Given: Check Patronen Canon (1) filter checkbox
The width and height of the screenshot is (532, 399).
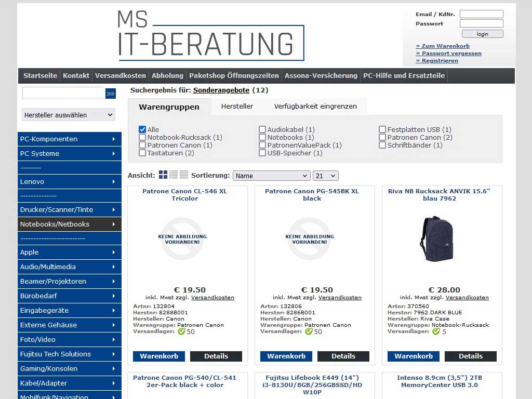Looking at the screenshot, I should 142,145.
